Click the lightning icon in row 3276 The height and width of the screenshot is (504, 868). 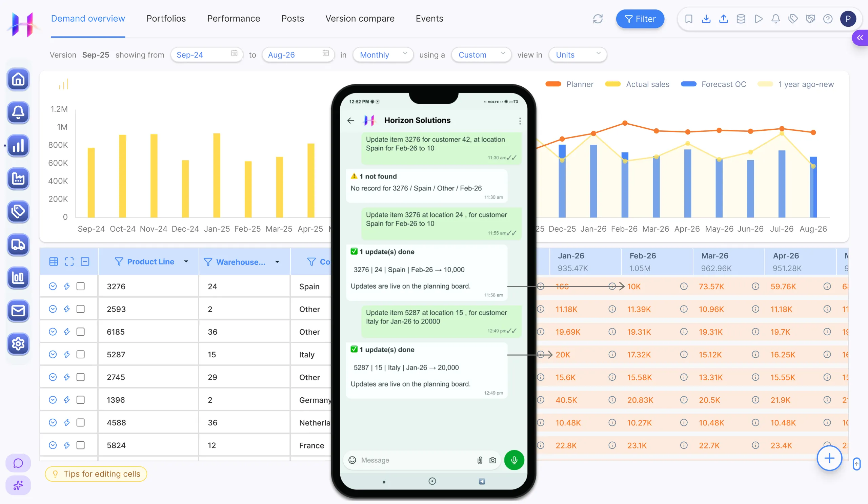coord(67,287)
